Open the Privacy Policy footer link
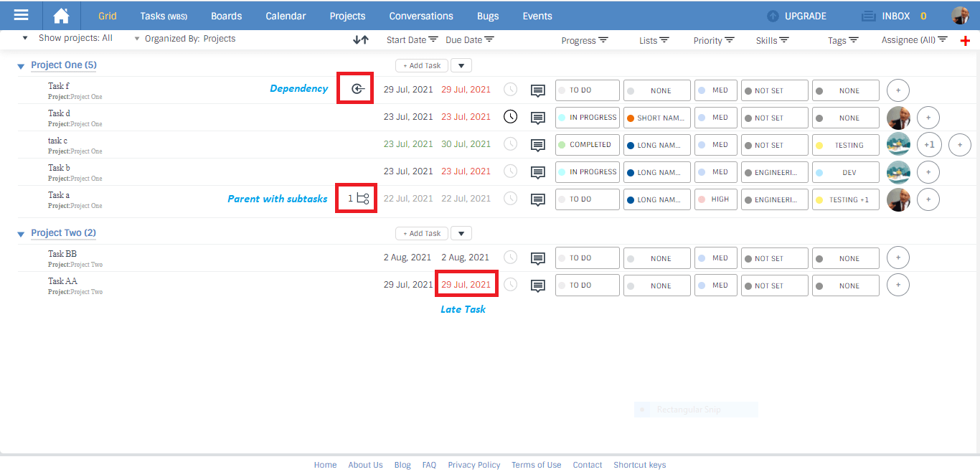Screen dimensions: 980x472 point(474,465)
